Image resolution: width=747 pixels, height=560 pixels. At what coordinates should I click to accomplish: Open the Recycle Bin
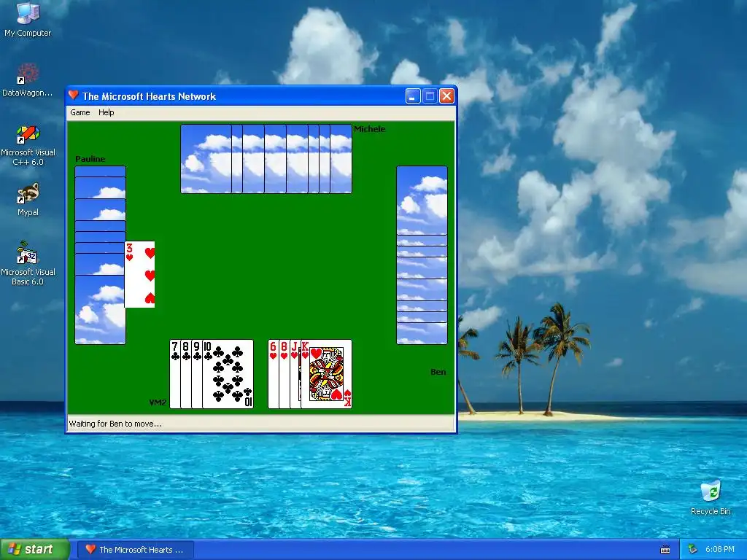click(x=711, y=498)
